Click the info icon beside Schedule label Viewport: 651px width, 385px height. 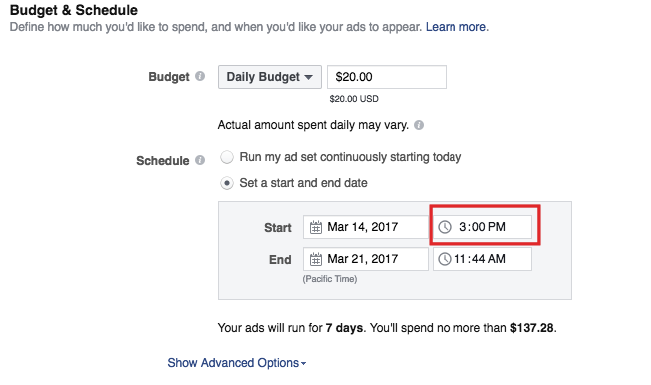[x=200, y=160]
